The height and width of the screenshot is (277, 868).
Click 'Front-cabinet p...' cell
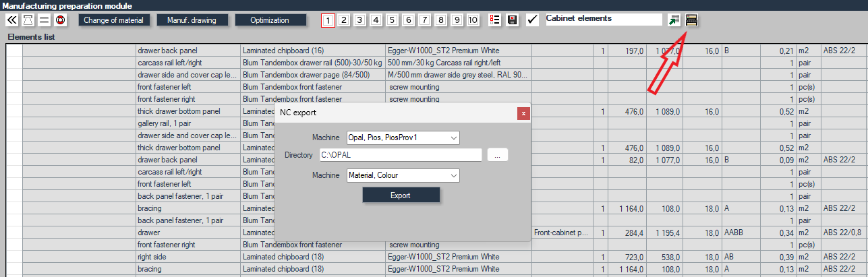[562, 233]
